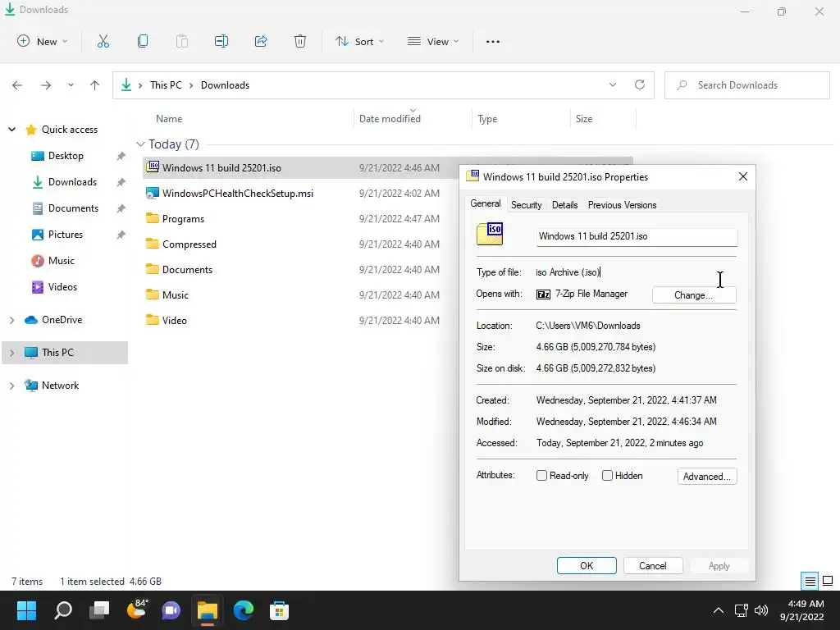The width and height of the screenshot is (840, 630).
Task: Open the Sort dropdown menu
Action: point(359,41)
